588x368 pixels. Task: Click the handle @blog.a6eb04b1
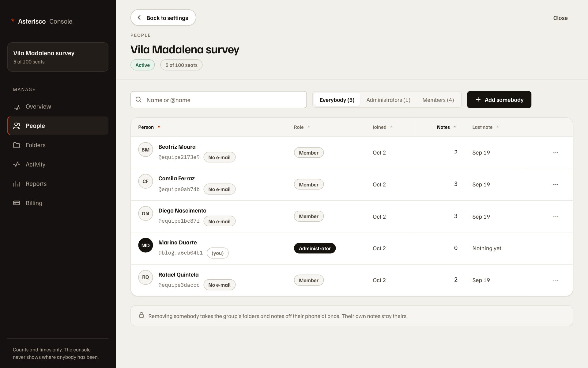tap(180, 253)
